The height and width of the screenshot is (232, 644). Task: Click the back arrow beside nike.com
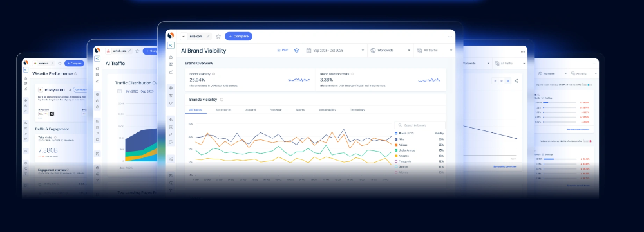point(184,36)
